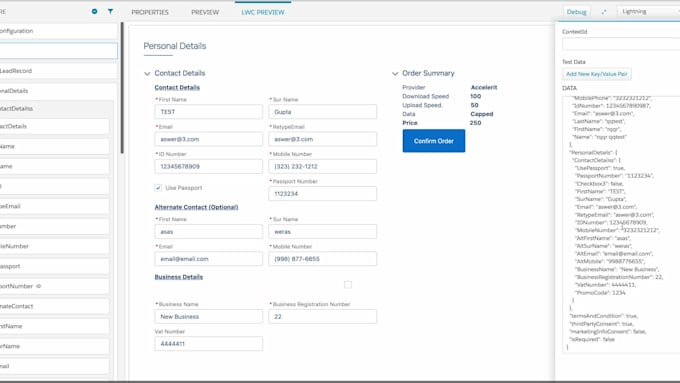This screenshot has height=383, width=680.
Task: Select the onalDetails step in structure tree
Action: point(59,91)
